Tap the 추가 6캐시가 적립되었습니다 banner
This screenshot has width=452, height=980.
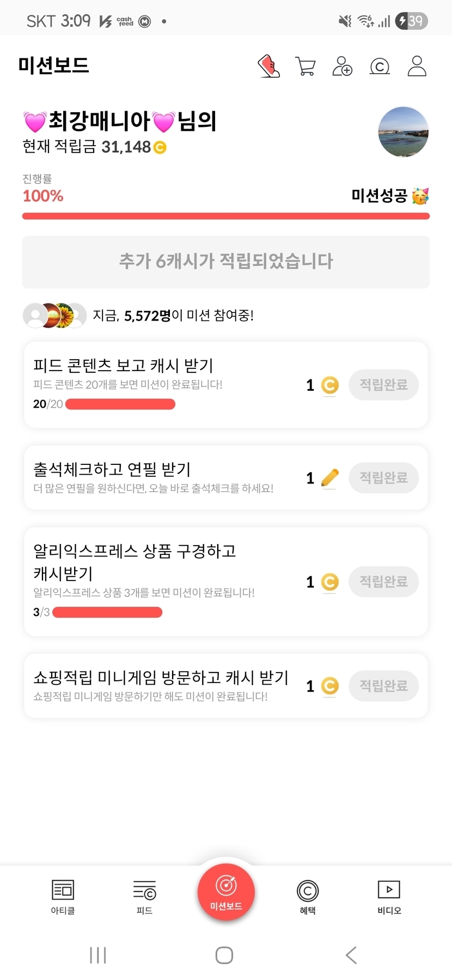226,262
